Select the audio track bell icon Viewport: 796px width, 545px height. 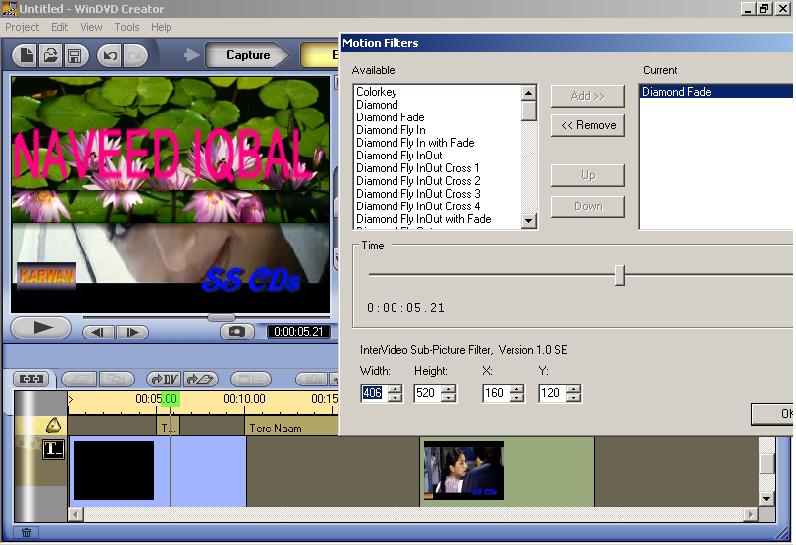53,425
